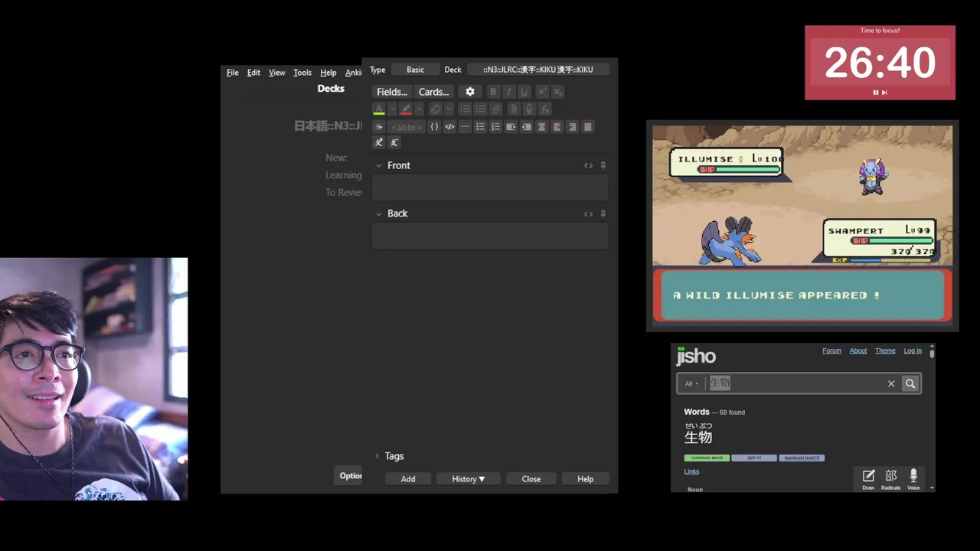The image size is (980, 551).
Task: Skip the focus timer session
Action: [884, 93]
